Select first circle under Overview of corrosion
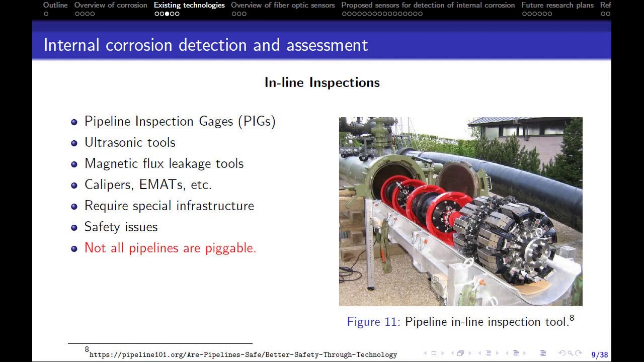The width and height of the screenshot is (644, 362). (x=77, y=14)
